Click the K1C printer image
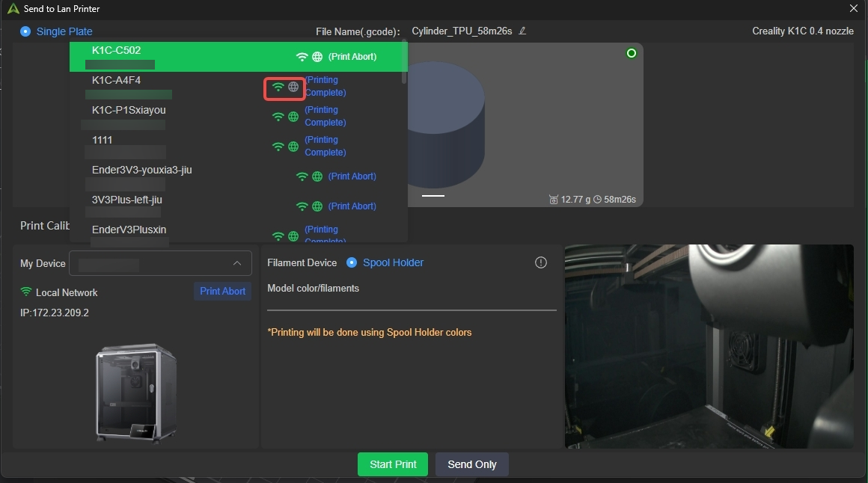The image size is (868, 483). (135, 393)
